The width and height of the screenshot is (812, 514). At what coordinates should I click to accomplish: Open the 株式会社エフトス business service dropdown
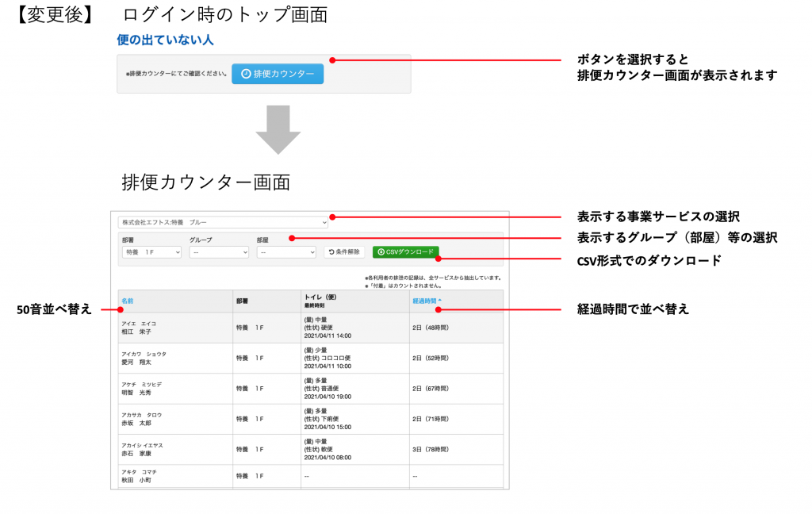click(x=222, y=223)
